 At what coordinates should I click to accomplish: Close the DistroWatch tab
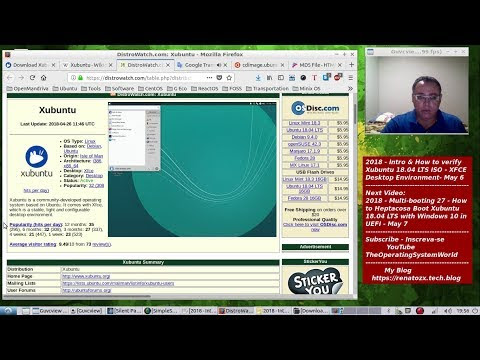[x=168, y=65]
